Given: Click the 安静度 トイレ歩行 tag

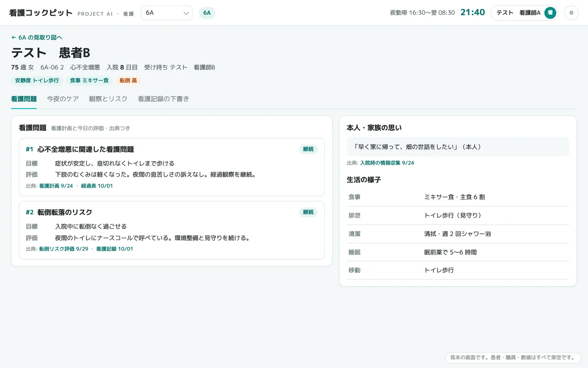Looking at the screenshot, I should tap(37, 81).
